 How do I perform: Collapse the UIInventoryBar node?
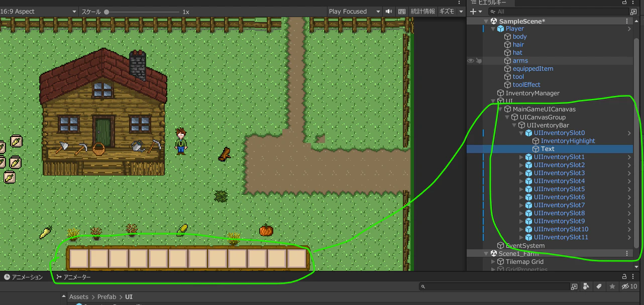tap(514, 125)
